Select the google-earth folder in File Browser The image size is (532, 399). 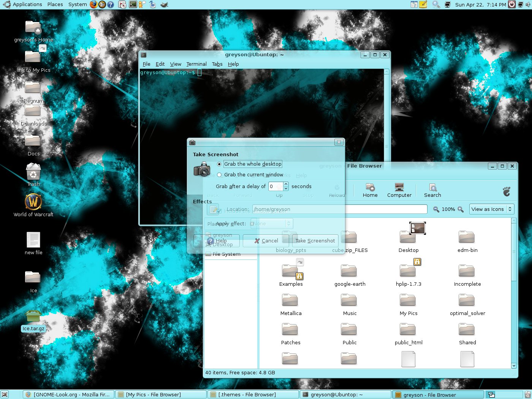click(350, 275)
